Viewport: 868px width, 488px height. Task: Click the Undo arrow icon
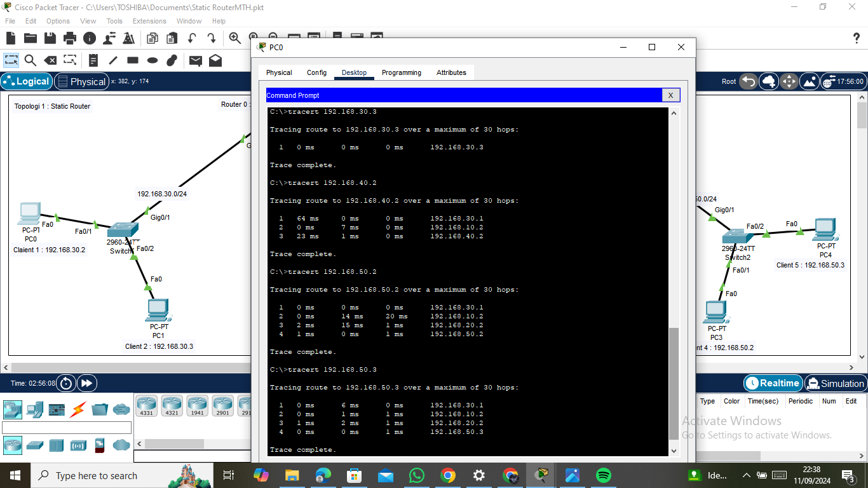[x=191, y=38]
